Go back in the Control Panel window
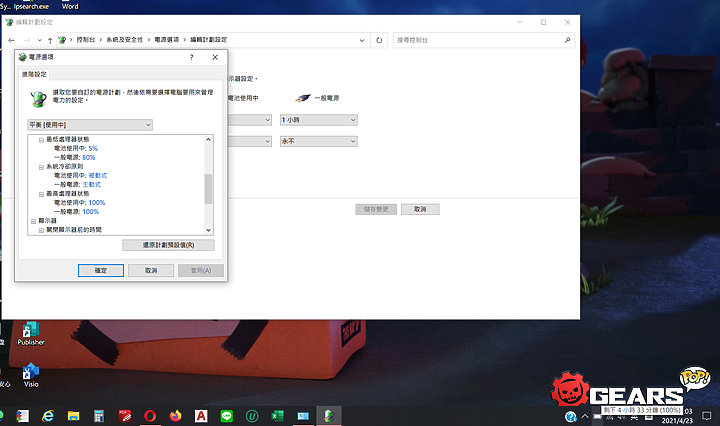The width and height of the screenshot is (720, 426). click(11, 40)
